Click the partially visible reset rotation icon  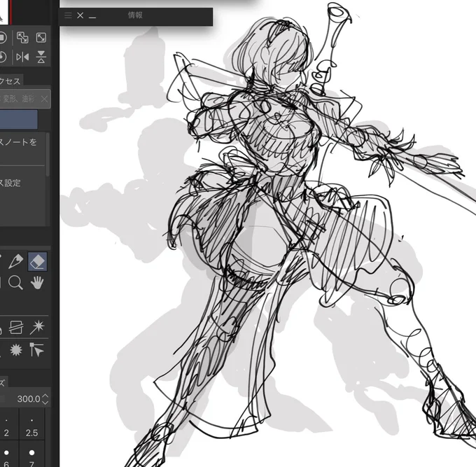3,57
